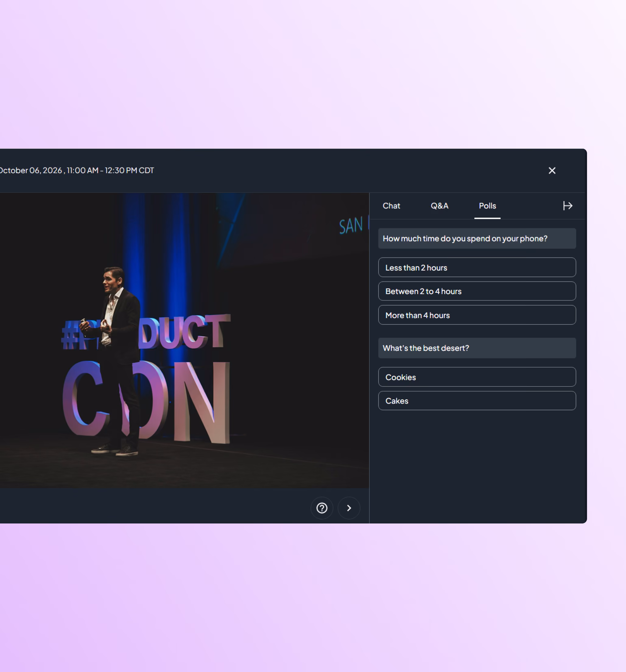Vote for Less than 2 hours

477,268
